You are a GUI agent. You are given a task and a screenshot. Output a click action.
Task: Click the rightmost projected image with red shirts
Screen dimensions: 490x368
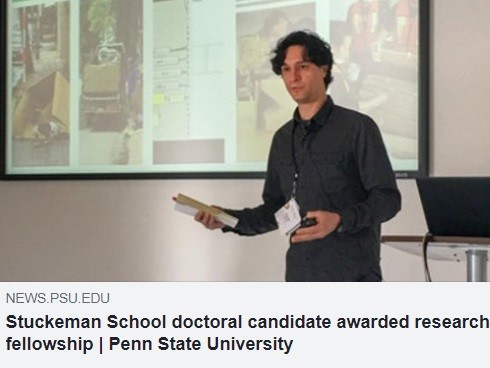tap(373, 78)
